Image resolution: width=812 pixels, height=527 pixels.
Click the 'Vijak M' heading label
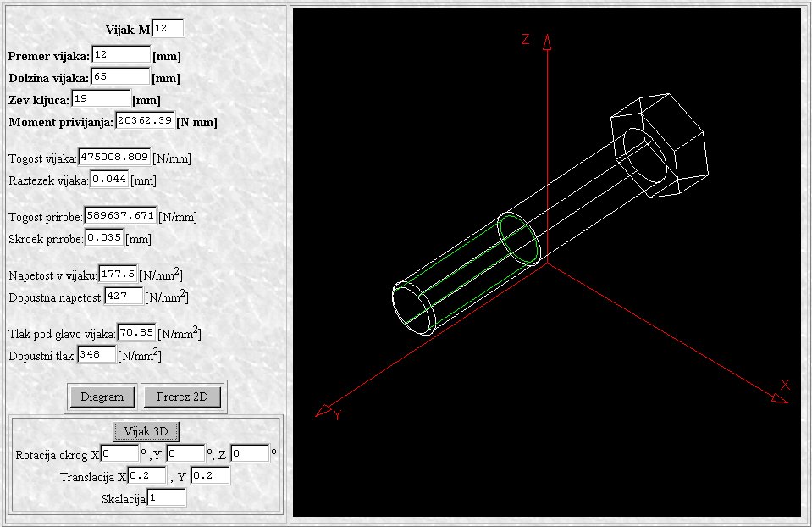[128, 30]
